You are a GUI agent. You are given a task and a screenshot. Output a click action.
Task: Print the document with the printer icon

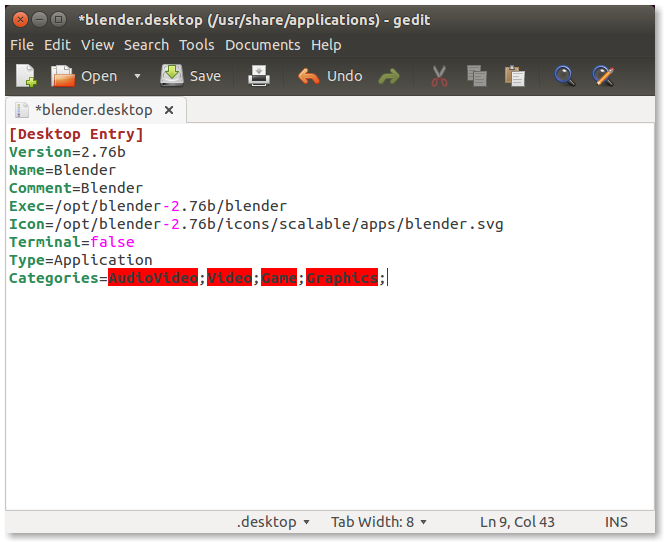259,76
